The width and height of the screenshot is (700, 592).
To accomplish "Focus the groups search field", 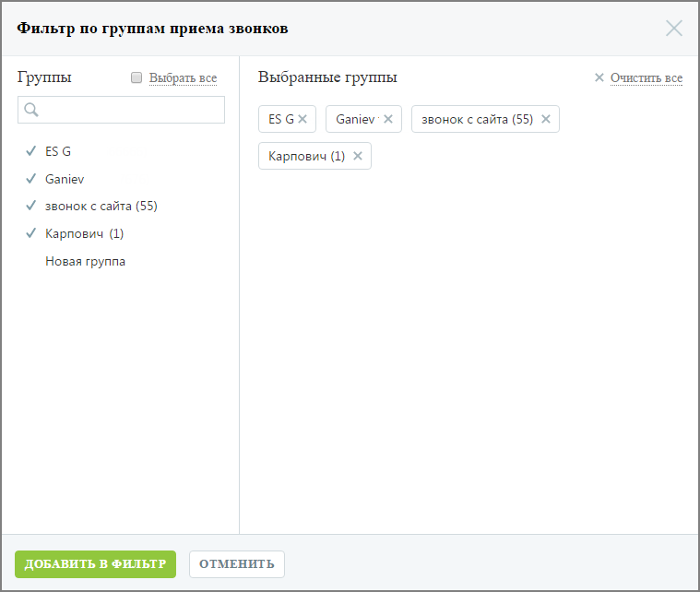I will (121, 110).
